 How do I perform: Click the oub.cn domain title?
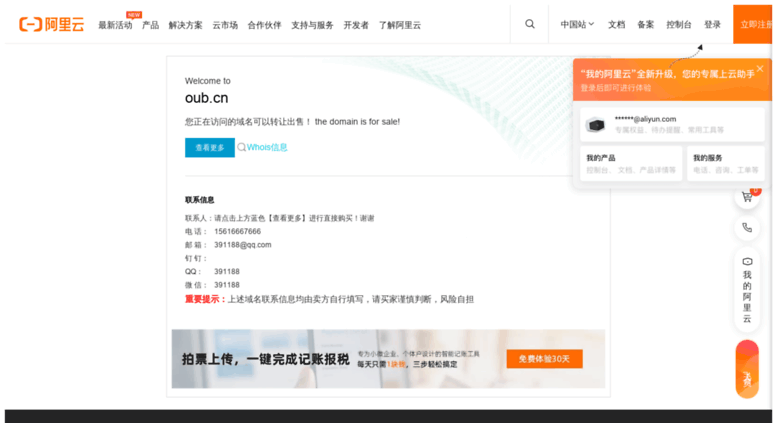point(207,98)
